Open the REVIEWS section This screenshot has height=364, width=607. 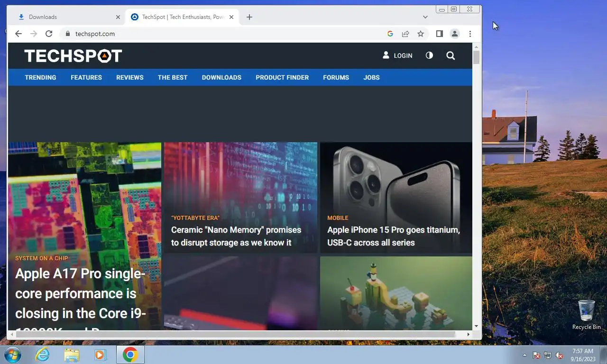(x=130, y=77)
